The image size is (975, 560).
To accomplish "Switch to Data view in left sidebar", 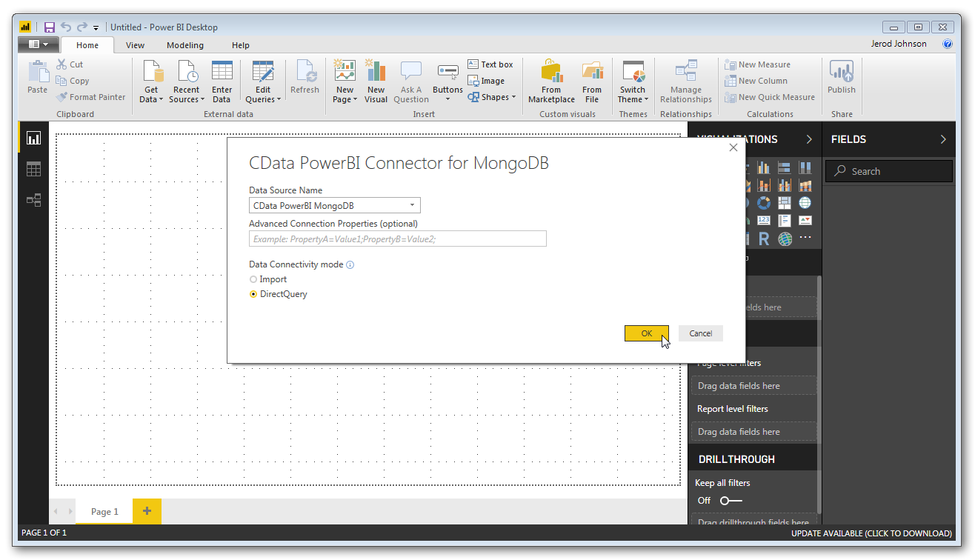I will pos(33,170).
